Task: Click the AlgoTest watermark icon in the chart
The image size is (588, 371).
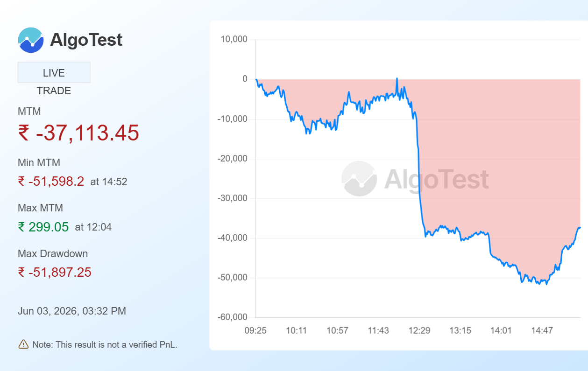Action: click(359, 179)
